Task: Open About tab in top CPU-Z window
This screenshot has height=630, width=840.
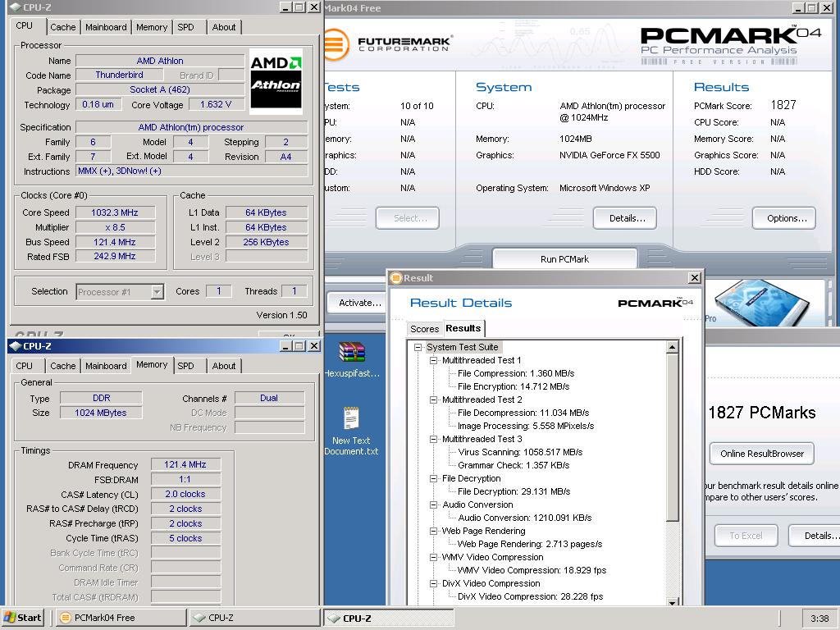Action: [223, 27]
